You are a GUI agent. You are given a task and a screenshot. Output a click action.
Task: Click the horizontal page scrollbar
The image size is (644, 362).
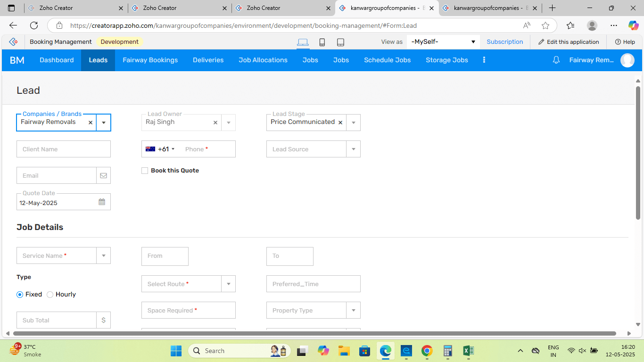[x=314, y=333]
